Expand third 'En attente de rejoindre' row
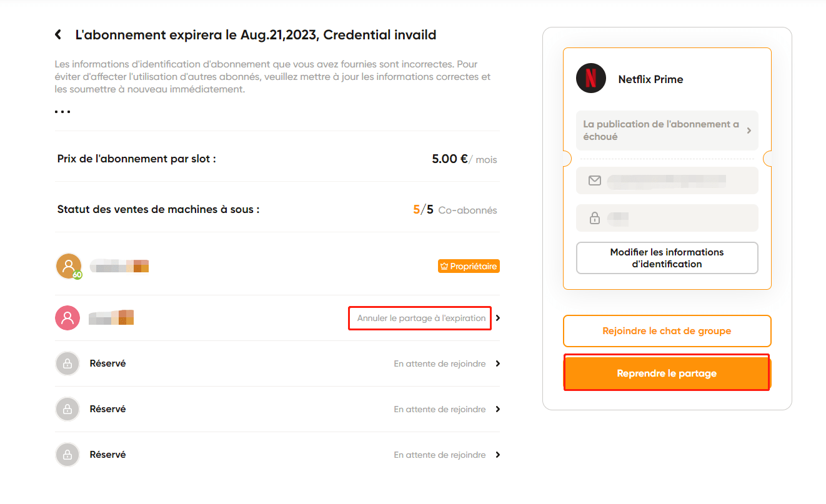The height and width of the screenshot is (504, 826). (x=447, y=455)
